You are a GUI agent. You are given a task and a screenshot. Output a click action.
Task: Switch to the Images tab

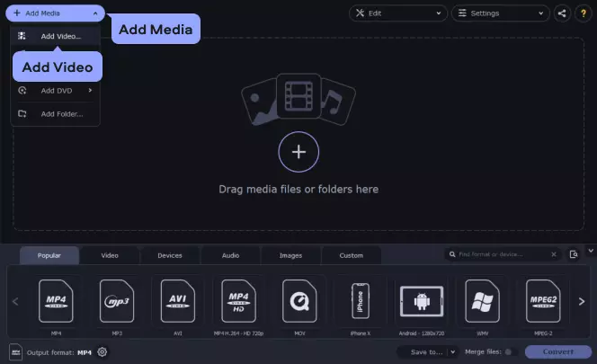290,255
